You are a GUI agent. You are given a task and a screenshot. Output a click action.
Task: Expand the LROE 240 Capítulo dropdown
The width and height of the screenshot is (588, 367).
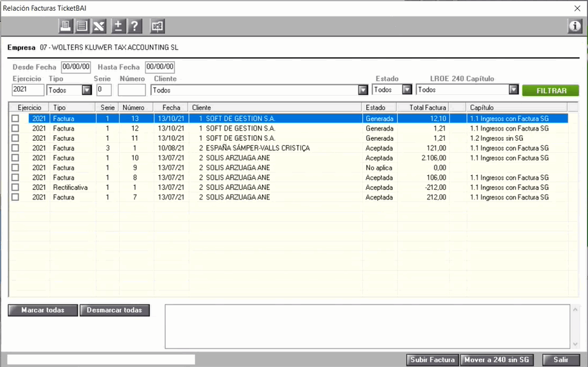(x=513, y=89)
